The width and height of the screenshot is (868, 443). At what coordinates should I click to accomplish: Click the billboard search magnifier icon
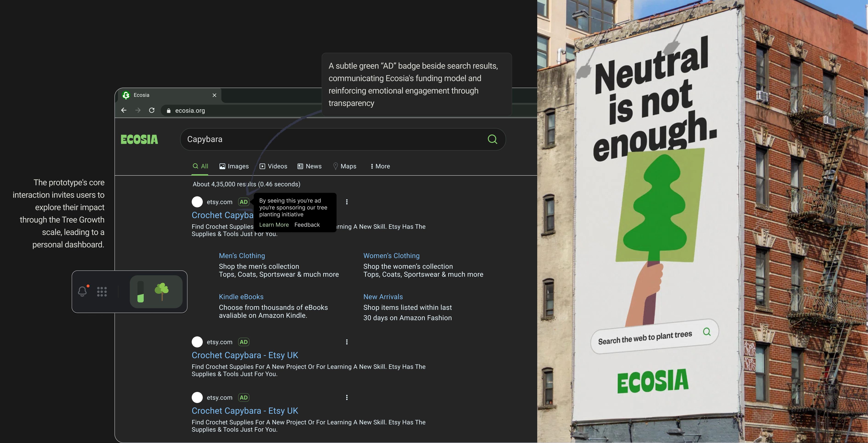coord(707,332)
